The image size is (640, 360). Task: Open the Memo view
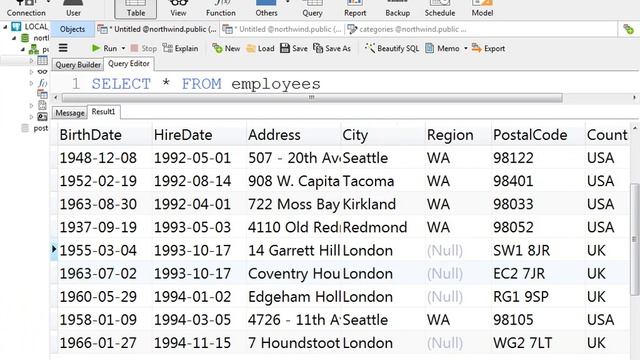(442, 48)
